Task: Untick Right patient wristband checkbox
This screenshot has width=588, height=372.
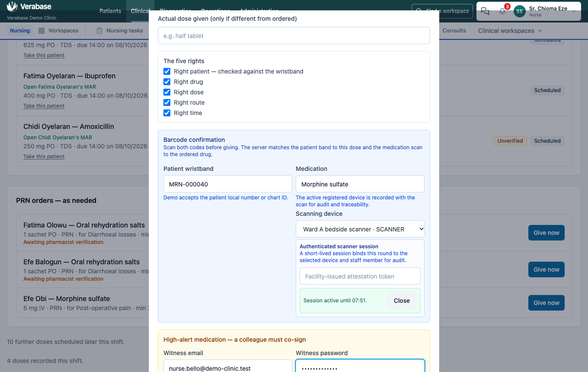Action: click(167, 71)
